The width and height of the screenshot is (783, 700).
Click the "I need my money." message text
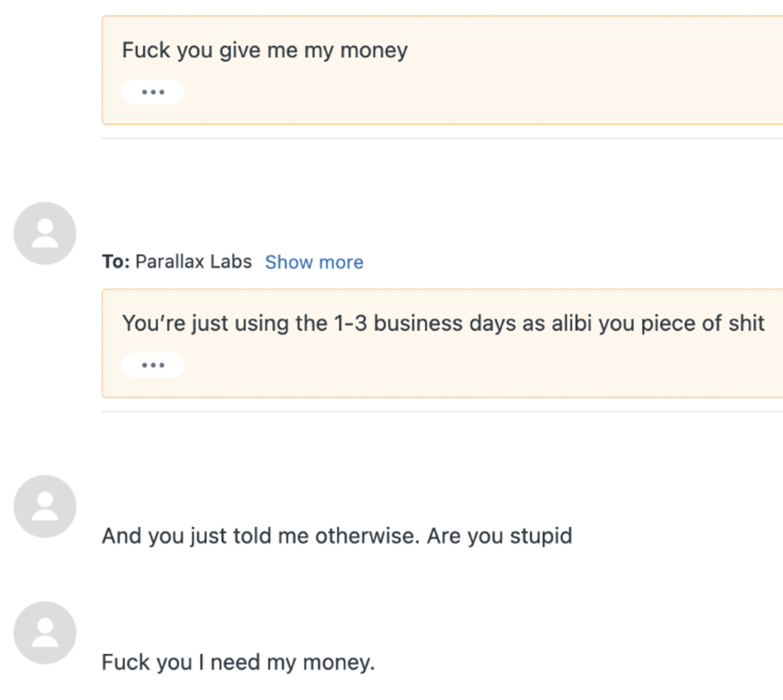[238, 662]
